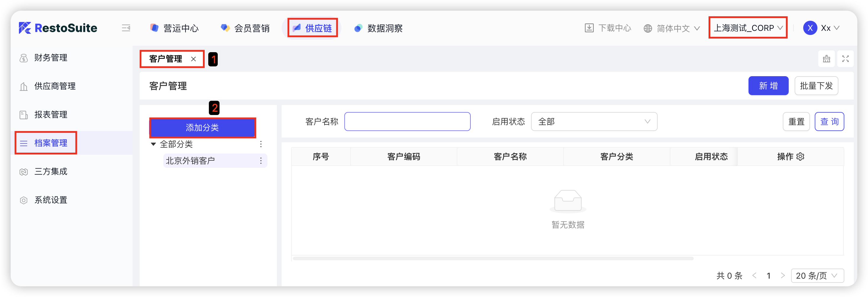Switch to 营运中心 in top navigation
The width and height of the screenshot is (868, 297).
tap(175, 28)
